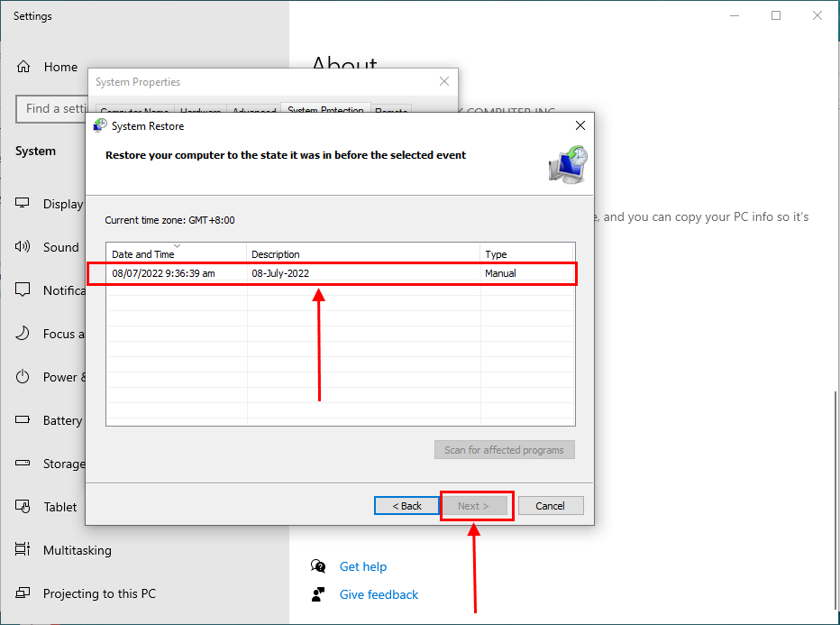The width and height of the screenshot is (840, 625).
Task: Click the Manual type cell
Action: pos(500,273)
